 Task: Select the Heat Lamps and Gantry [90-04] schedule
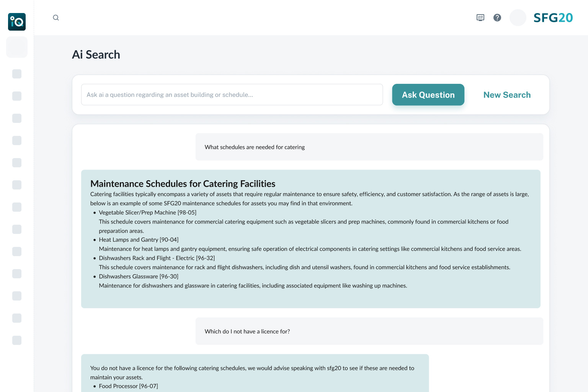139,240
